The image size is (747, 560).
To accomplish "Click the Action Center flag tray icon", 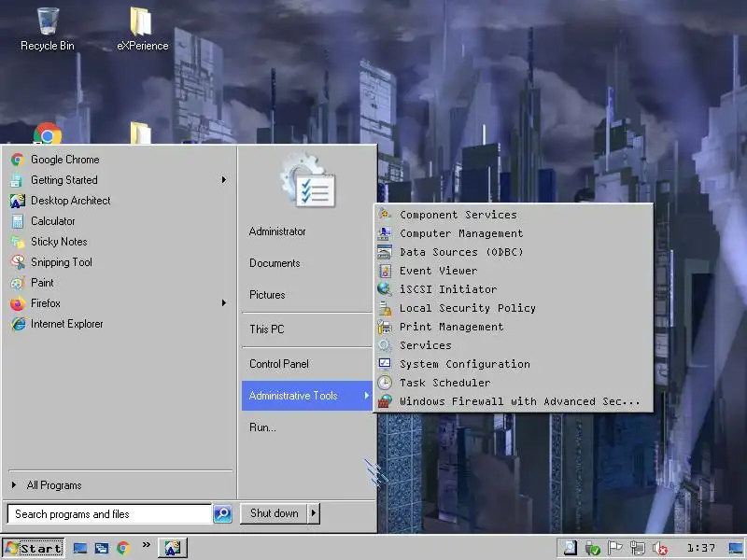I will [x=615, y=548].
